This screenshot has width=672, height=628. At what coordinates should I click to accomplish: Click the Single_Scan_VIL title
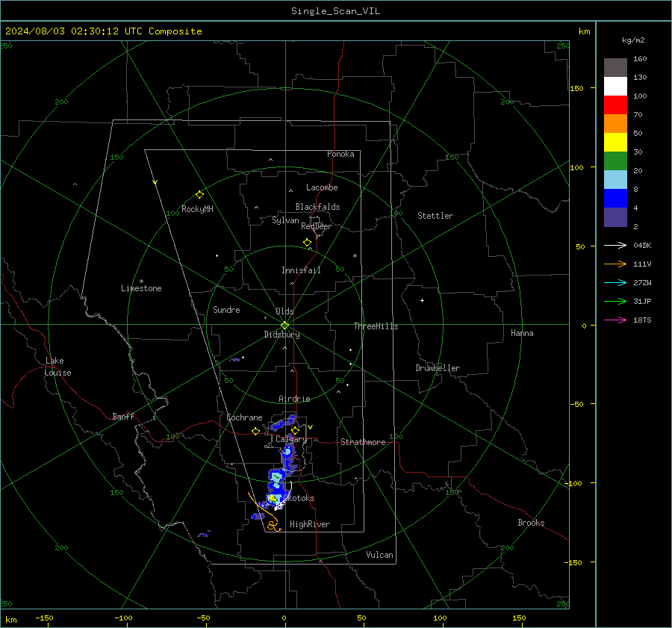335,11
